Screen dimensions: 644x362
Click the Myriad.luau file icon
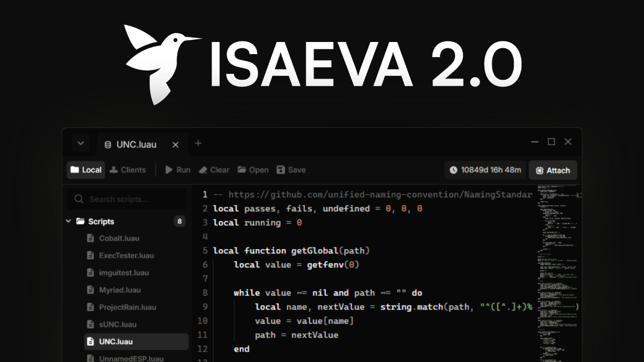point(90,290)
